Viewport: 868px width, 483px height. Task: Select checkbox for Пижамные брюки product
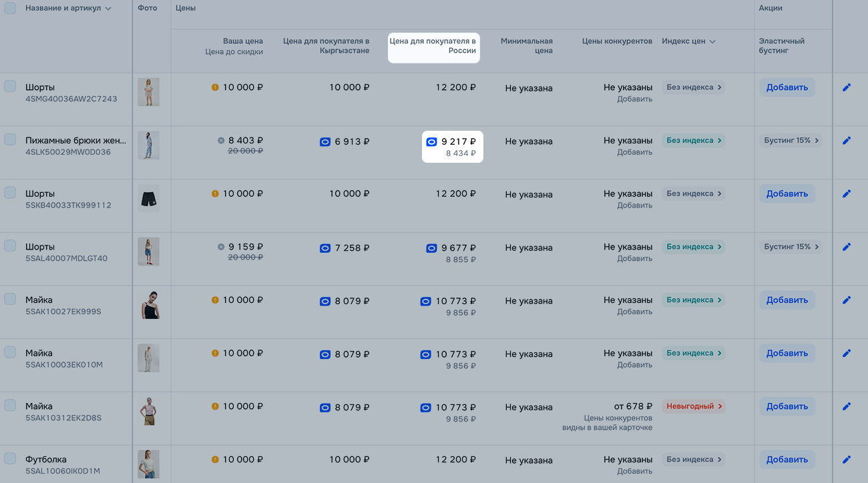coord(10,139)
